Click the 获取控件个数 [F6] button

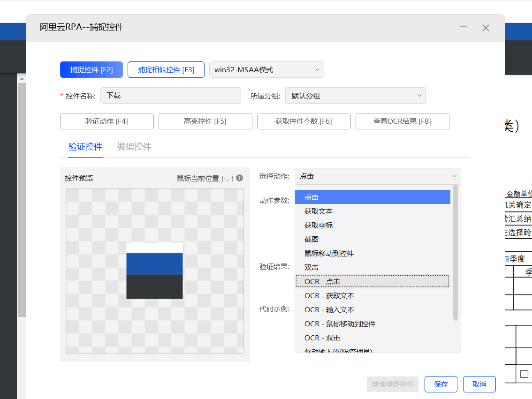[304, 121]
